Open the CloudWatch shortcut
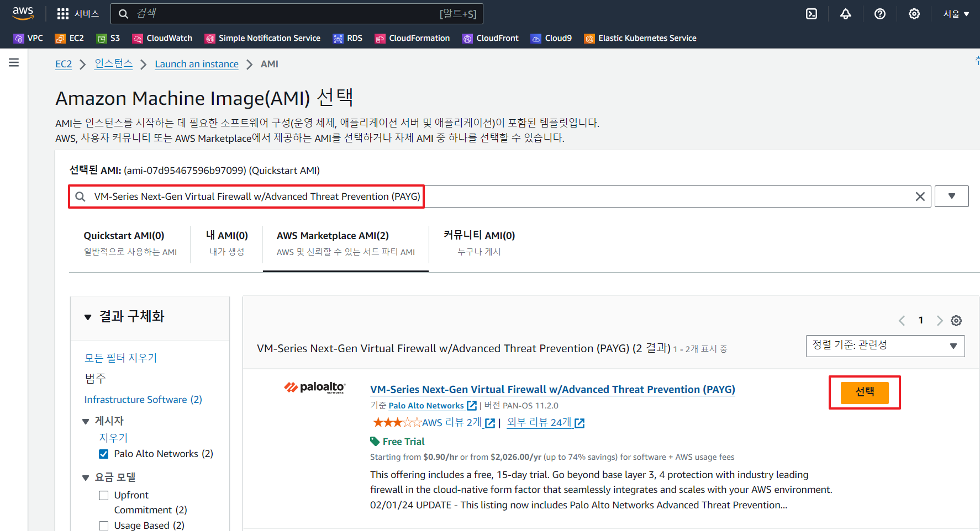The width and height of the screenshot is (980, 531). pyautogui.click(x=162, y=38)
